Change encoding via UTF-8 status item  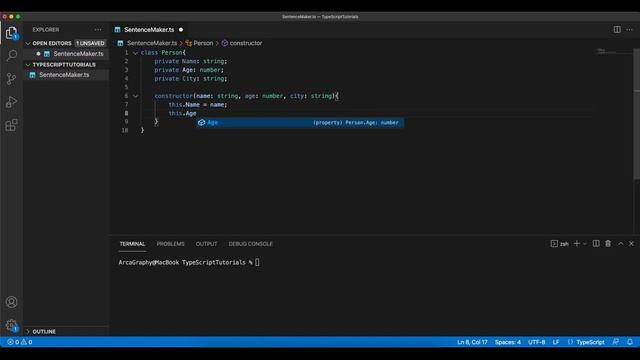tap(536, 342)
